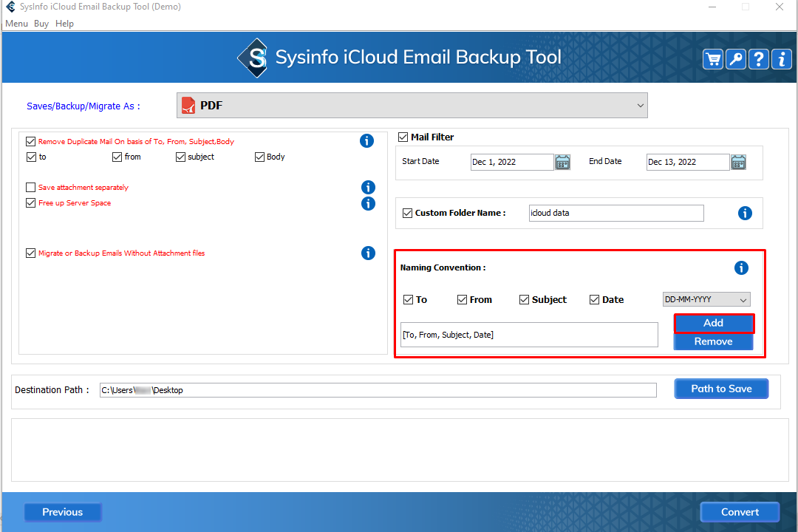
Task: Open the question mark help icon
Action: tap(758, 60)
